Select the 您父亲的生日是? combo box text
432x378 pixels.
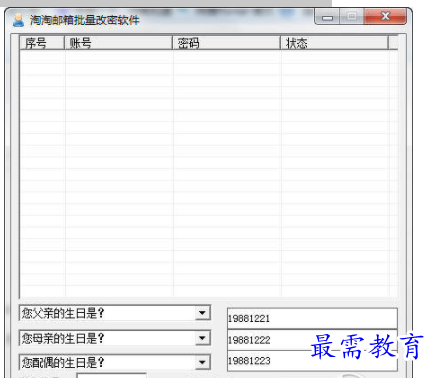tap(63, 313)
